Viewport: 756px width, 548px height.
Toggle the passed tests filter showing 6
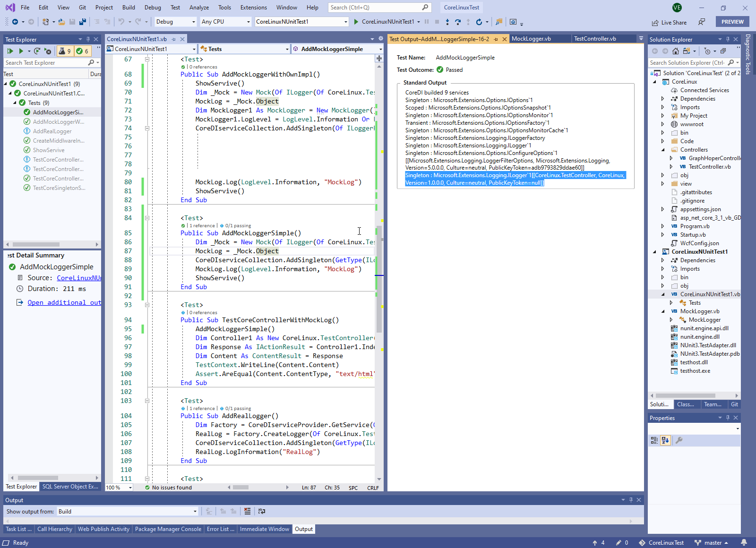pos(82,51)
